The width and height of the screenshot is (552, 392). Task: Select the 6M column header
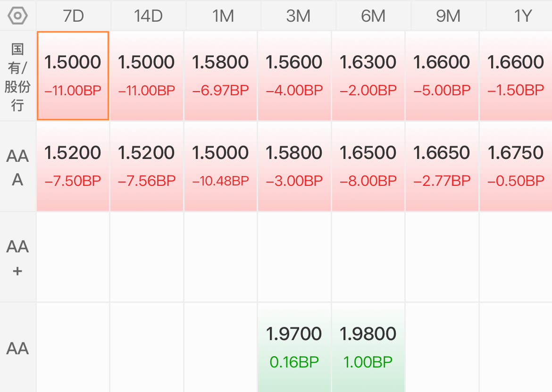point(373,16)
